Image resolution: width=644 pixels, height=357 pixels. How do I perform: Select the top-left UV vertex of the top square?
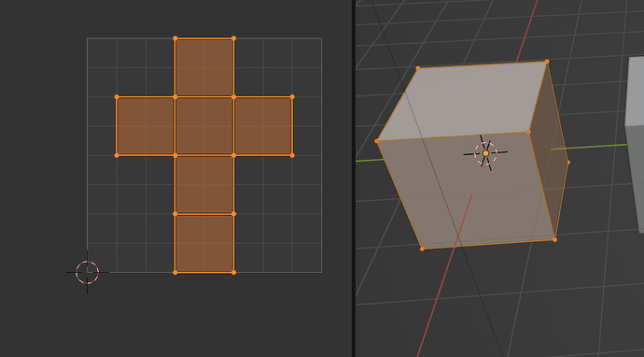(x=175, y=38)
